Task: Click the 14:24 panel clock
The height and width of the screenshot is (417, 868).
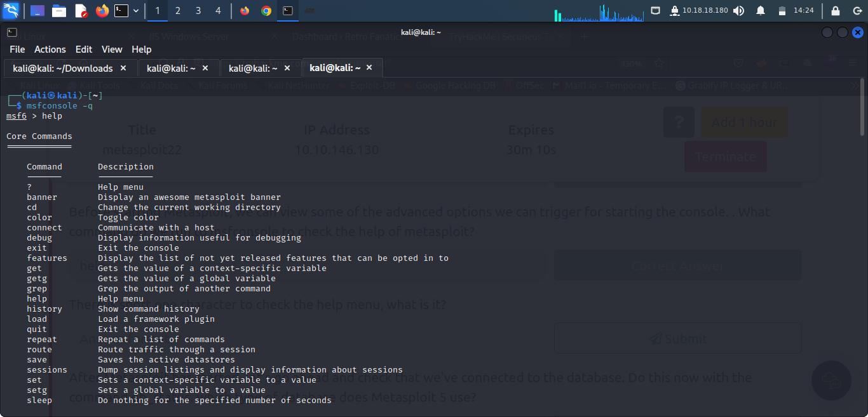Action: click(x=804, y=11)
